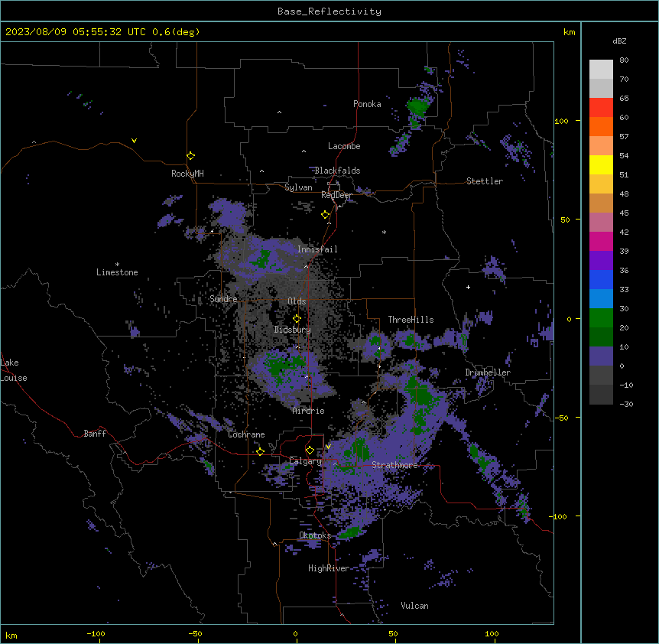Click the -50 tick on the bottom km axis

195,633
